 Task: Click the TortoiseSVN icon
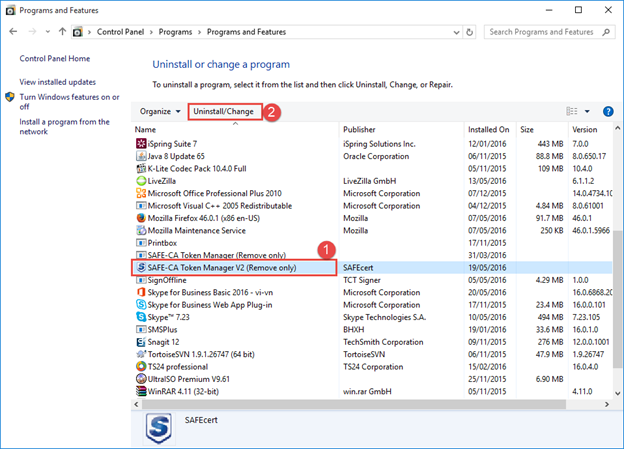point(141,354)
